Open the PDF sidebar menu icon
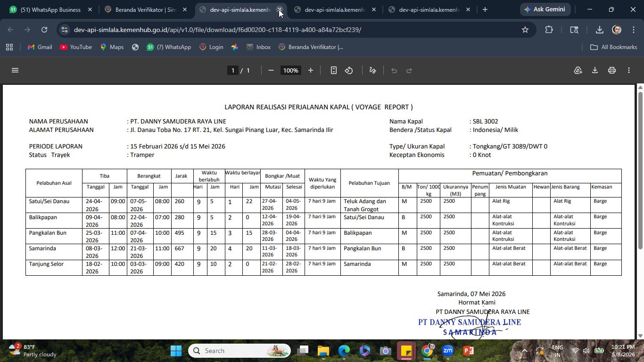Screen dimensions: 644x362 tap(15, 70)
